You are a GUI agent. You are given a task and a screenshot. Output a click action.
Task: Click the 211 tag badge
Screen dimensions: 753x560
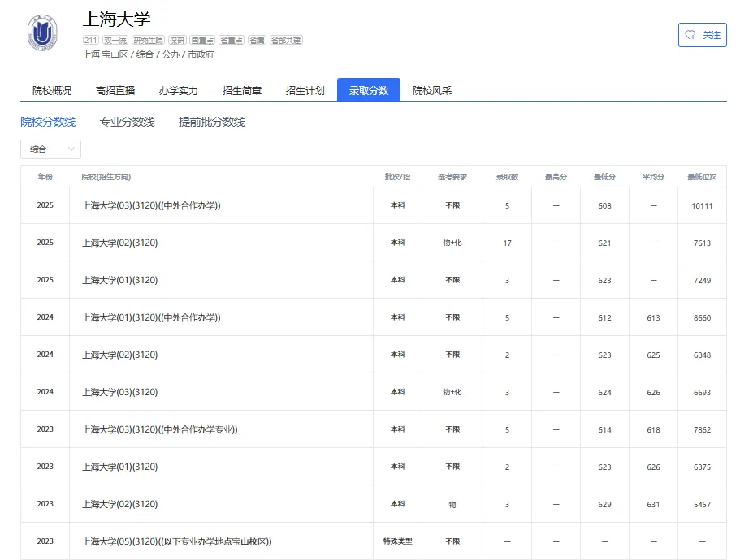91,41
